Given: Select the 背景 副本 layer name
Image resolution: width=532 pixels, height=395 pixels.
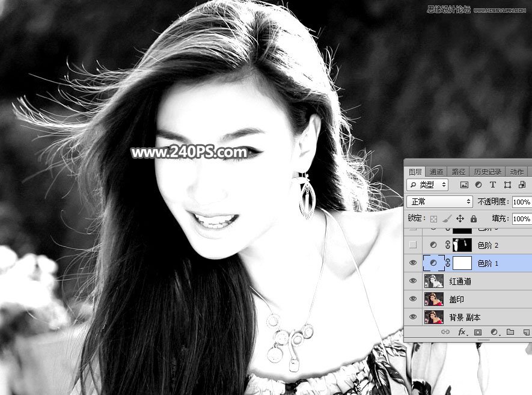Looking at the screenshot, I should 465,317.
